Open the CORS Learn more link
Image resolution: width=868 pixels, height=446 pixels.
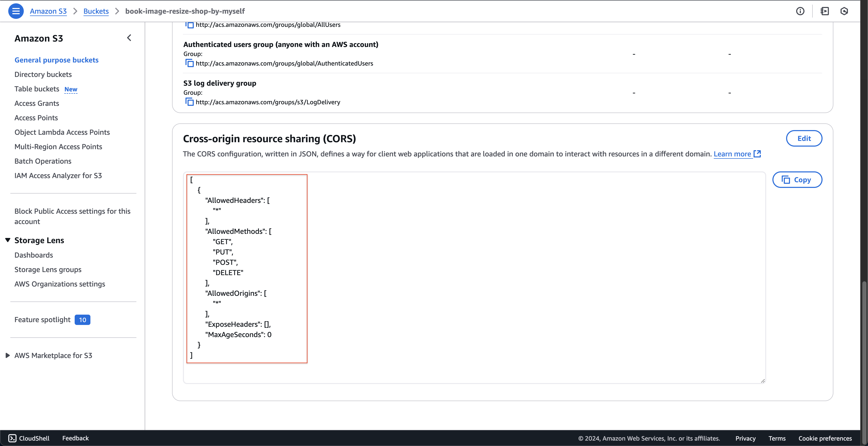pos(732,154)
